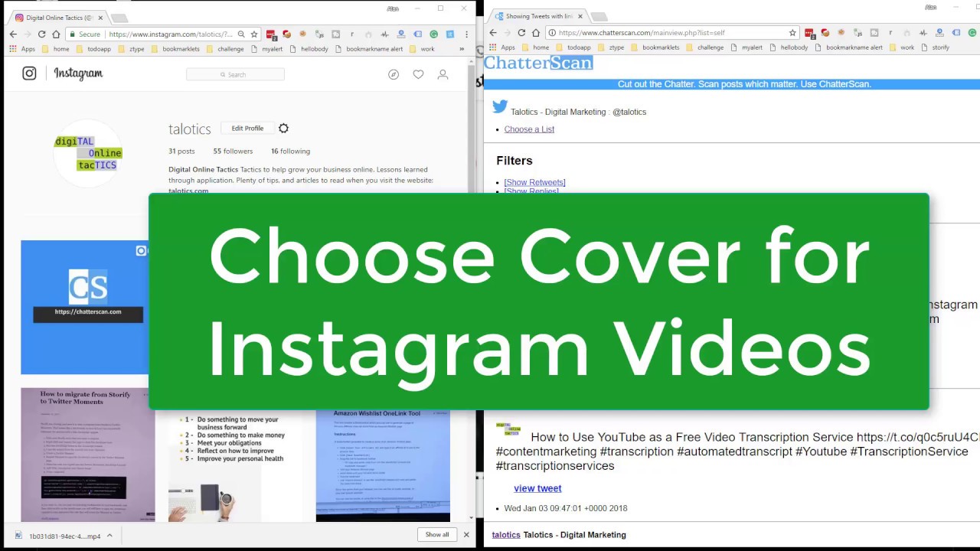Image resolution: width=980 pixels, height=551 pixels.
Task: Open Storify to Twitter Moments post thumbnail
Action: tap(87, 455)
